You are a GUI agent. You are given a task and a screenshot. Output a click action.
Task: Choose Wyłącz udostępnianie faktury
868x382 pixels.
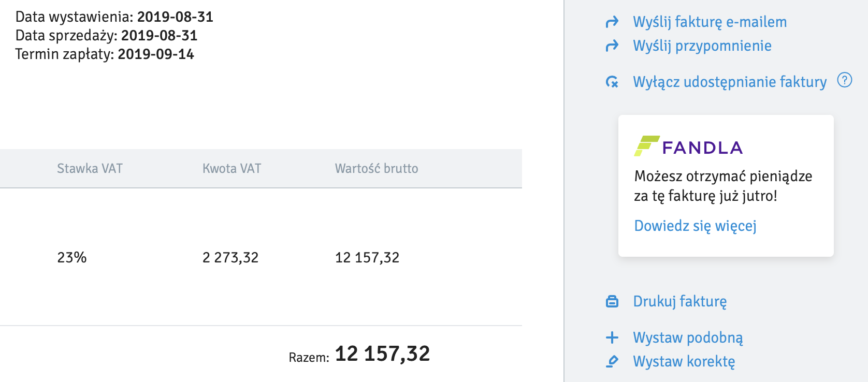pos(729,82)
